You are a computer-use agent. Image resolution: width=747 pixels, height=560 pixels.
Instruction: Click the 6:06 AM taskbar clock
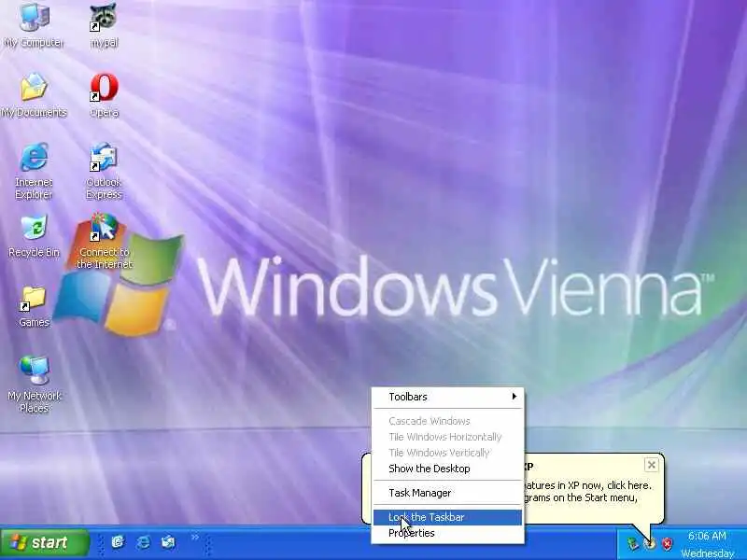click(x=707, y=536)
